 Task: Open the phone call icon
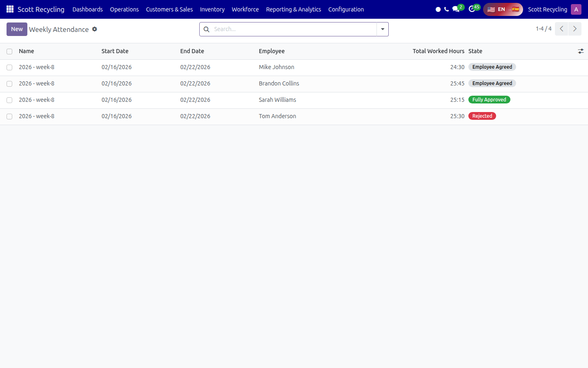click(x=446, y=9)
